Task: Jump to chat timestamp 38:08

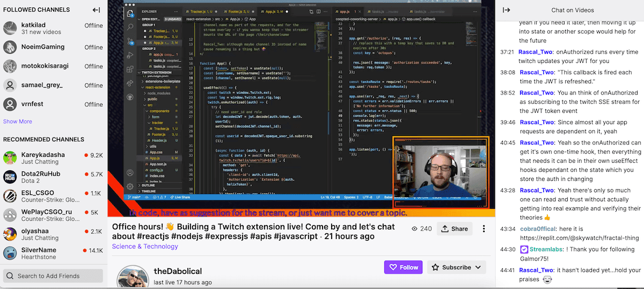Action: [x=507, y=72]
